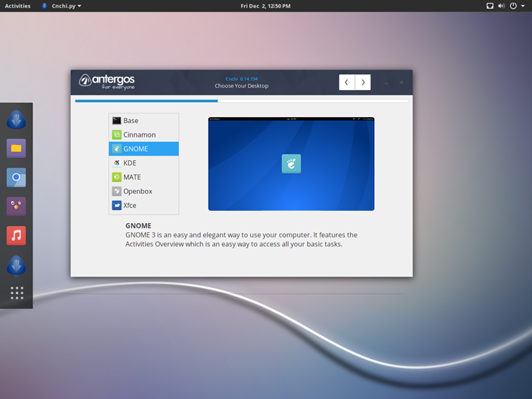The height and width of the screenshot is (399, 532).
Task: Click the KDE logo icon
Action: click(116, 163)
